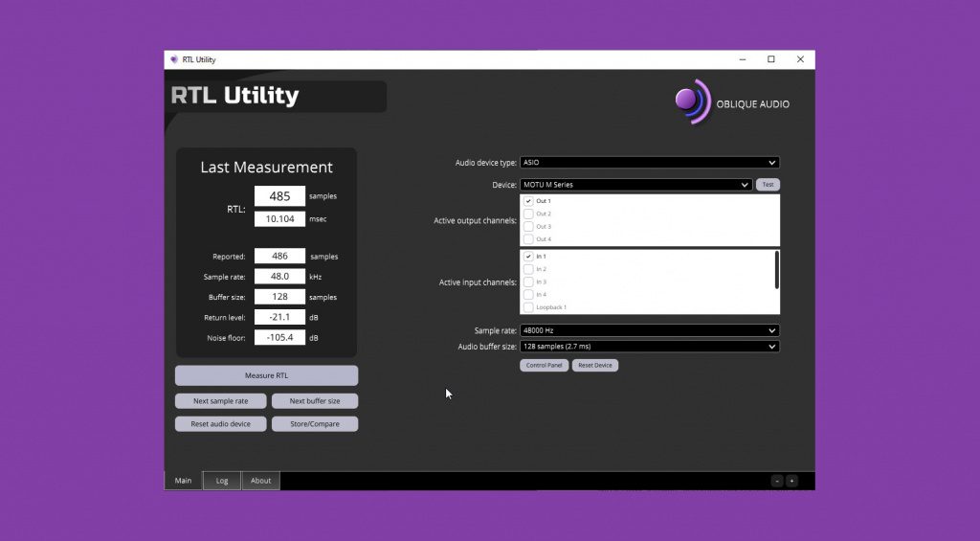980x541 pixels.
Task: Switch to the Log tab
Action: coord(222,481)
